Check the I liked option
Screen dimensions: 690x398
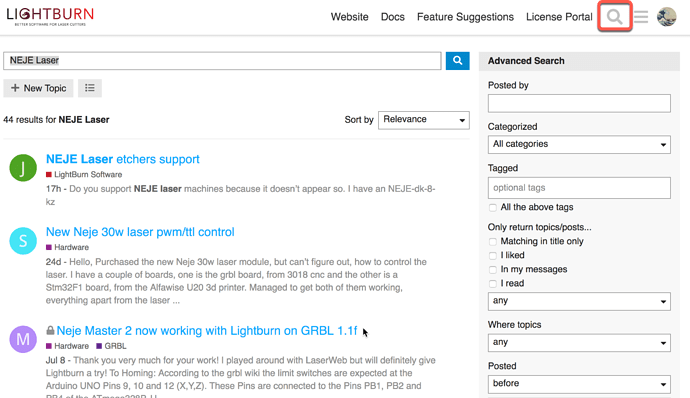tap(493, 255)
